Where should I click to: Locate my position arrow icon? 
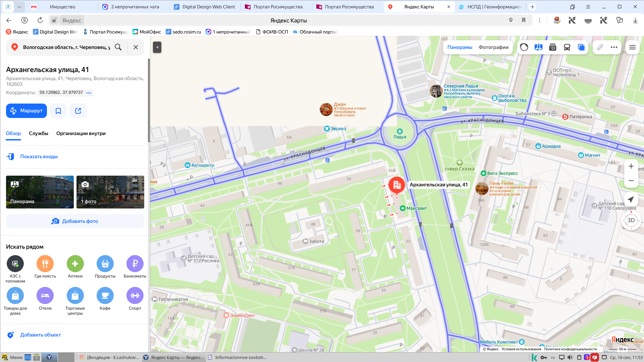coord(631,199)
